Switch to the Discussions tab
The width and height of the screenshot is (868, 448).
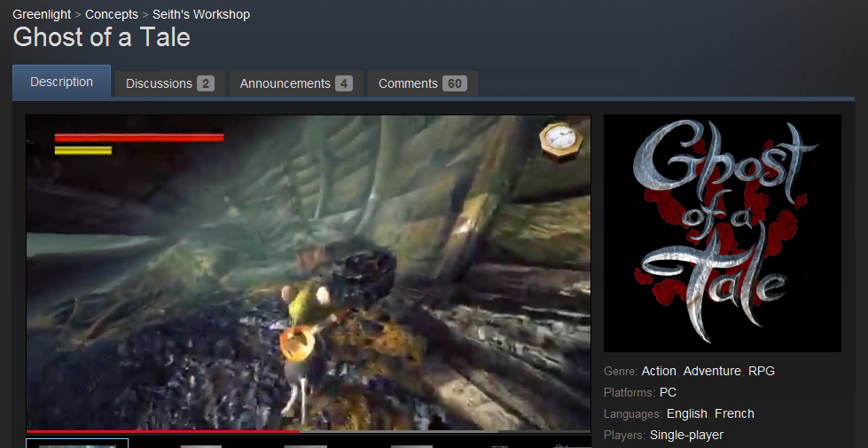(x=170, y=83)
